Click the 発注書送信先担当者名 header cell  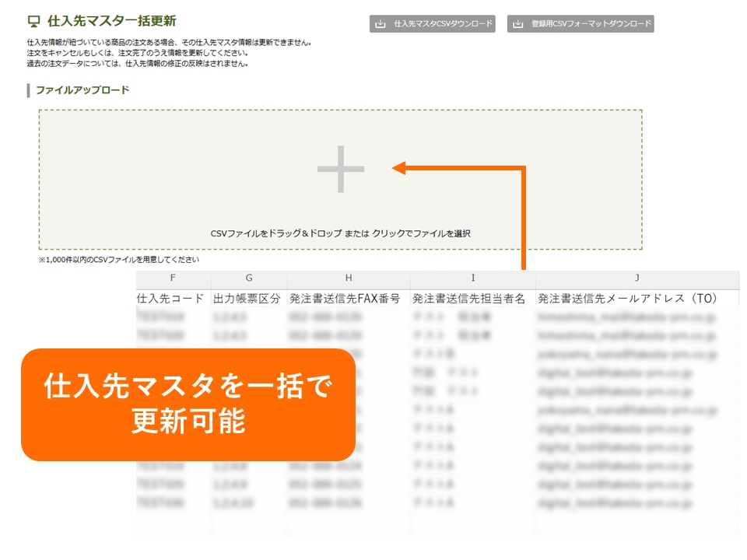point(469,299)
